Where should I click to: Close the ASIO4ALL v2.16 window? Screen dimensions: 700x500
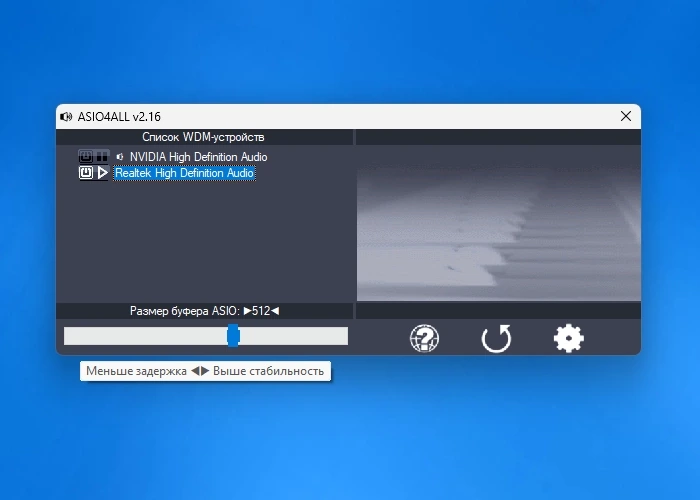click(626, 116)
